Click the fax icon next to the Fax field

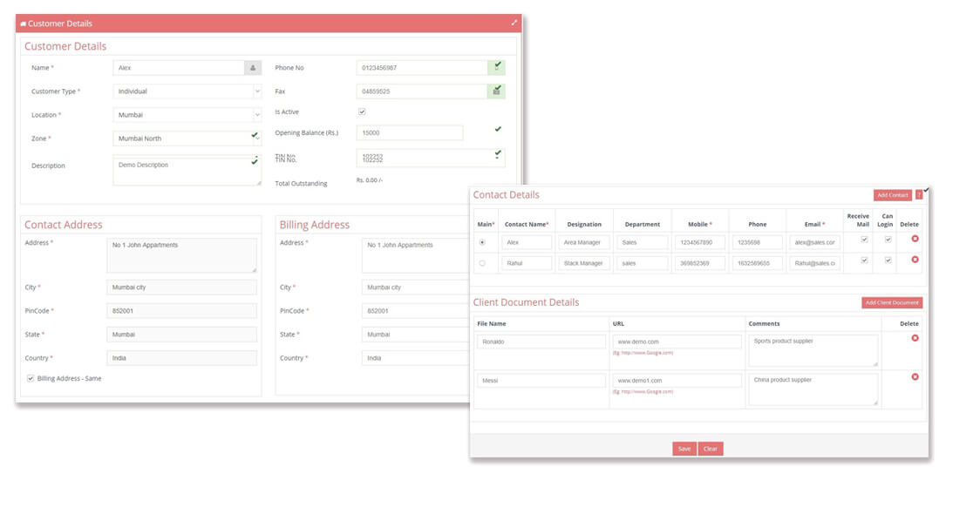point(497,91)
